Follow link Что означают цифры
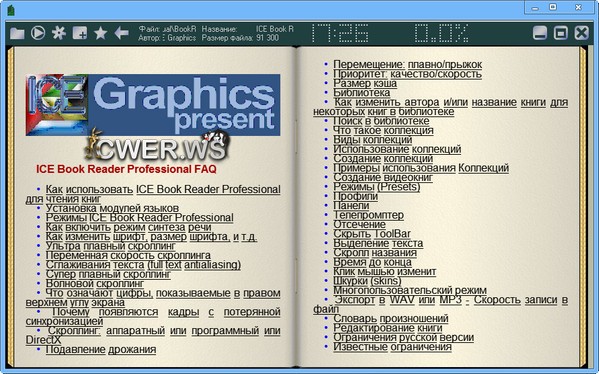The height and width of the screenshot is (374, 599). (153, 298)
